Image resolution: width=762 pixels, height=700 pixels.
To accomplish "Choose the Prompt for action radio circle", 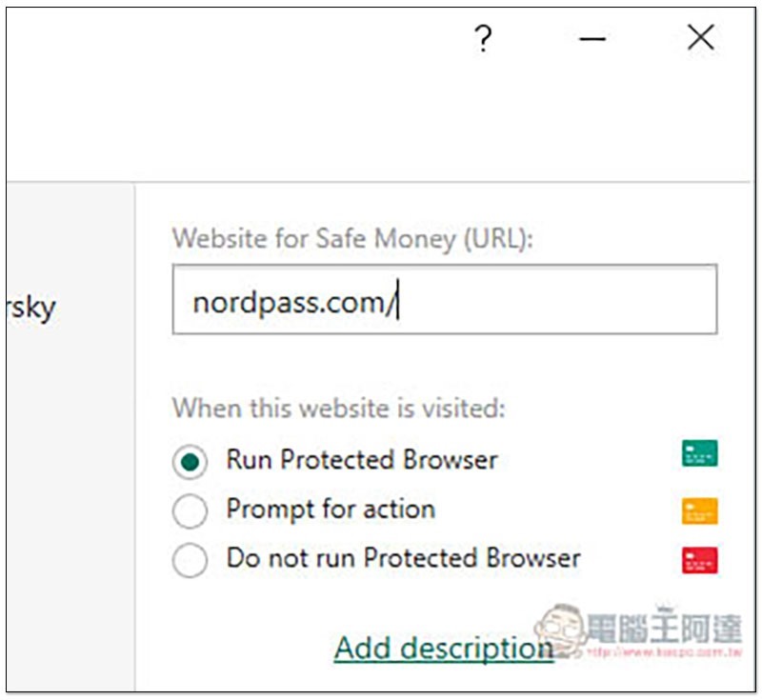I will (190, 511).
